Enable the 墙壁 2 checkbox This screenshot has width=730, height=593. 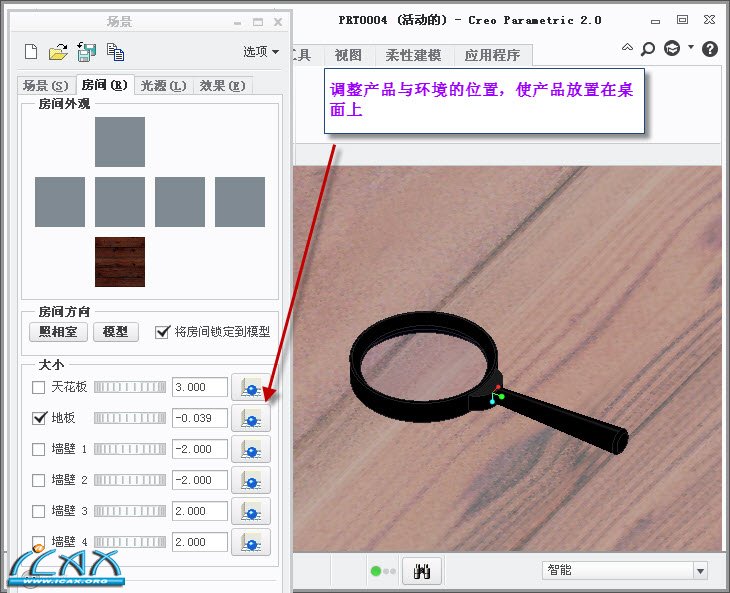coord(38,480)
